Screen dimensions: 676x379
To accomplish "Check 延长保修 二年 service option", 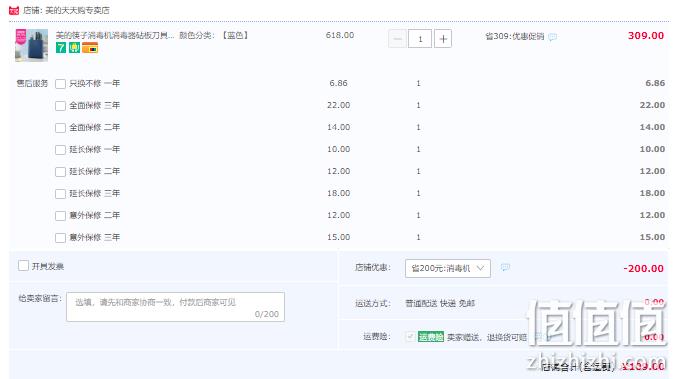I will [x=60, y=172].
